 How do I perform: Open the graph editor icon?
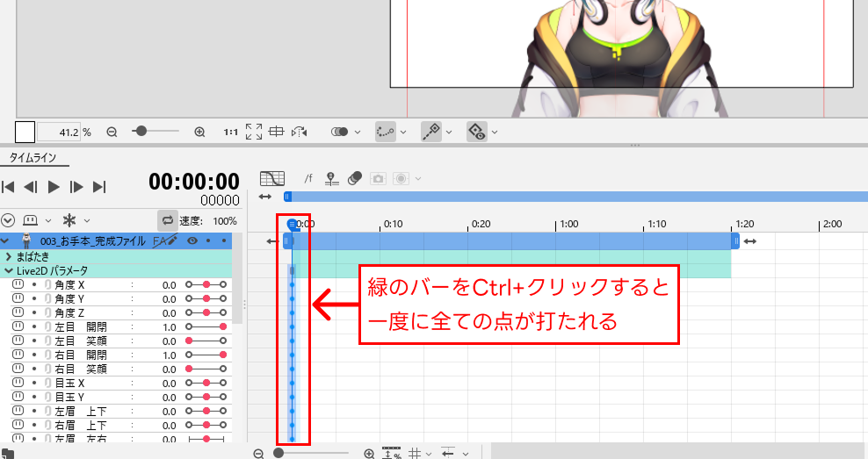[272, 178]
